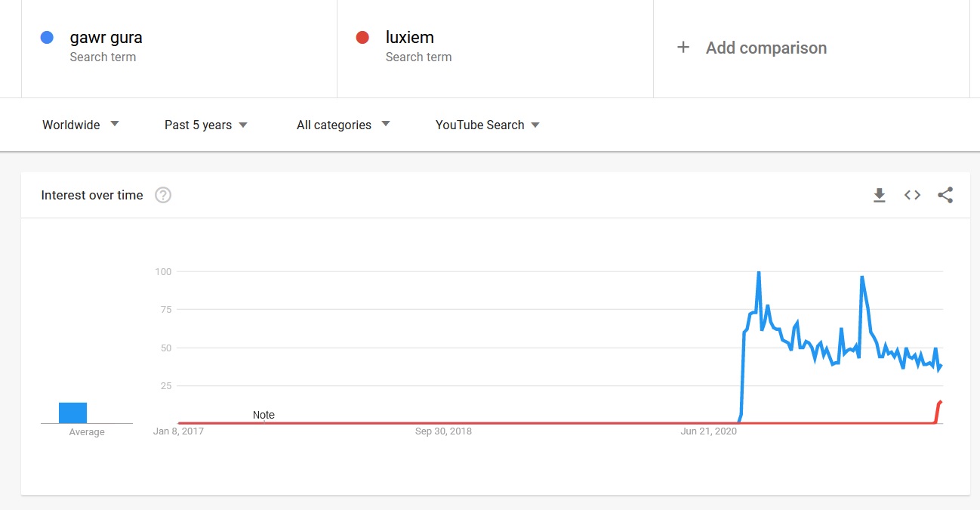
Task: Click the red luxiem line's rising end
Action: (940, 403)
